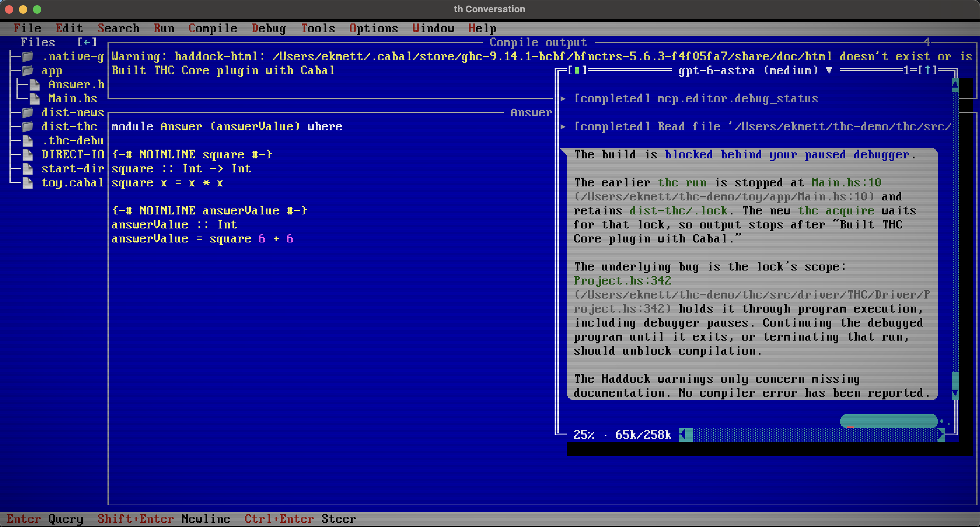Click the Enter Query status bar hint

pos(44,519)
